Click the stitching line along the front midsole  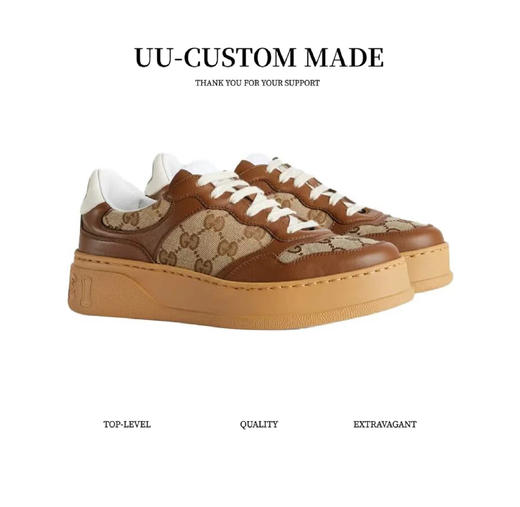(240, 275)
